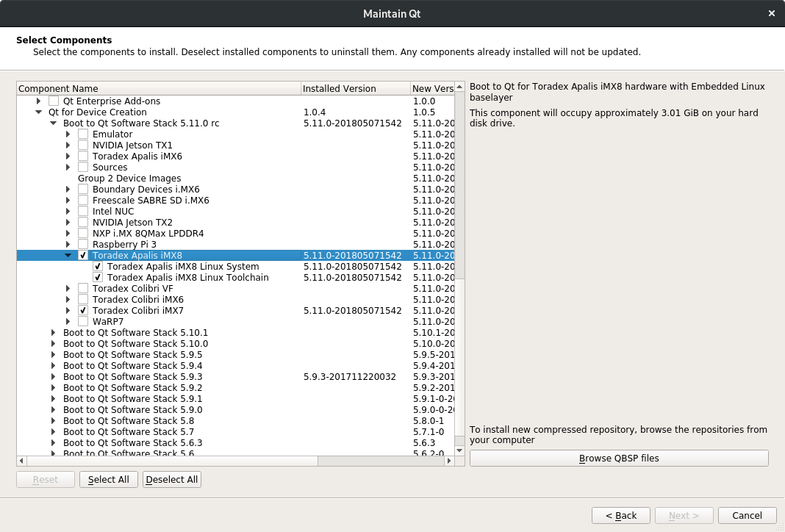Select the Boot to Qt Software Stack 5.9.1 row
Screen dimensions: 785x532
click(236, 398)
